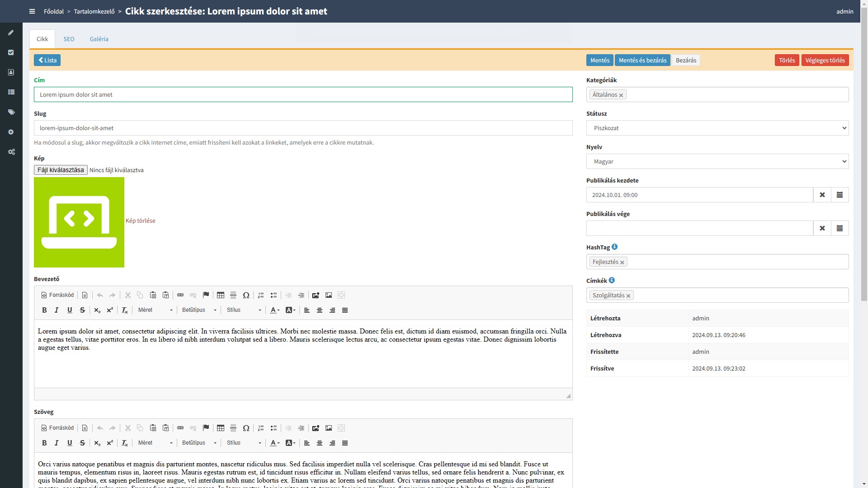Insert table in Bevezető editor toolbar
Screen dimensions: 868x488
(x=221, y=295)
